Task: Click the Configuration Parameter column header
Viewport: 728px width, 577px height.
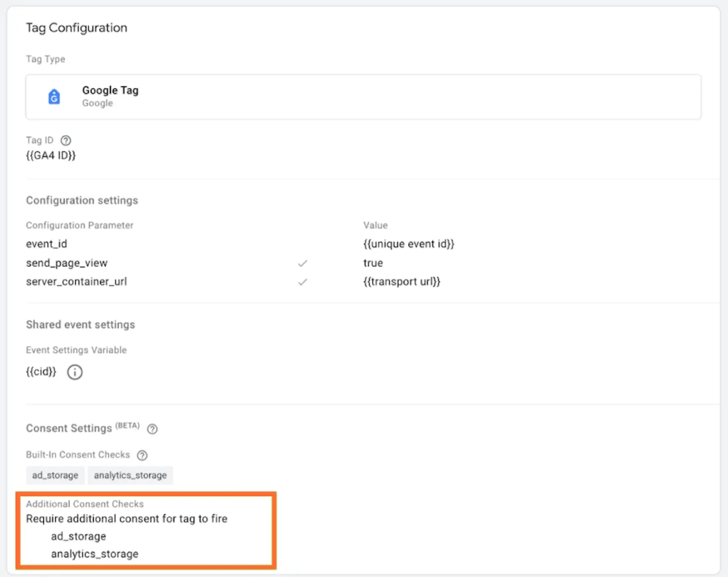Action: (x=80, y=225)
